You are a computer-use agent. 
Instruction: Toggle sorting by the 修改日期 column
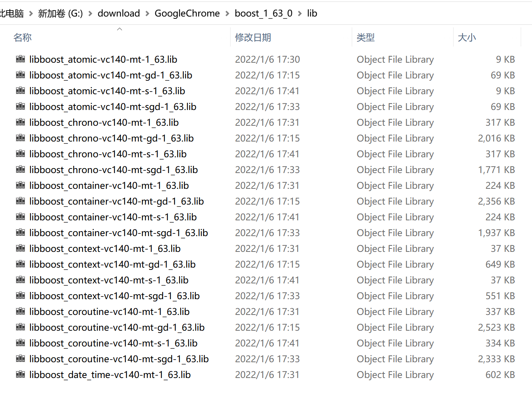tap(253, 37)
